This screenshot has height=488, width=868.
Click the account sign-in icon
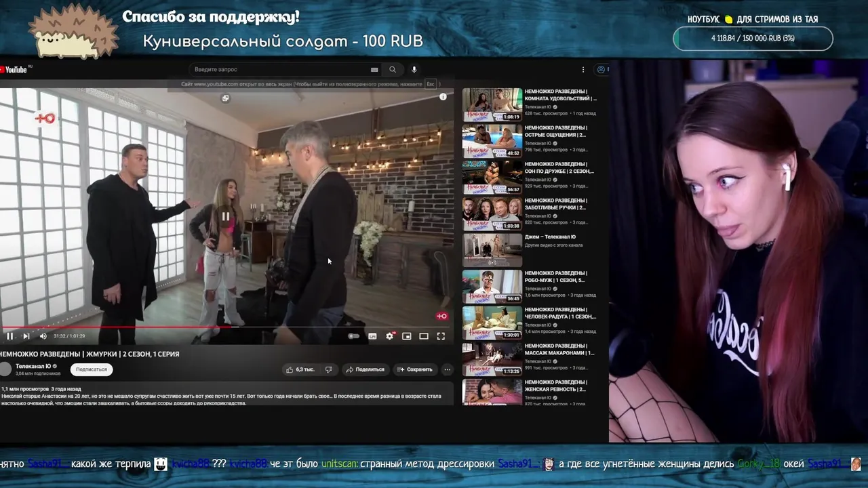pos(601,69)
